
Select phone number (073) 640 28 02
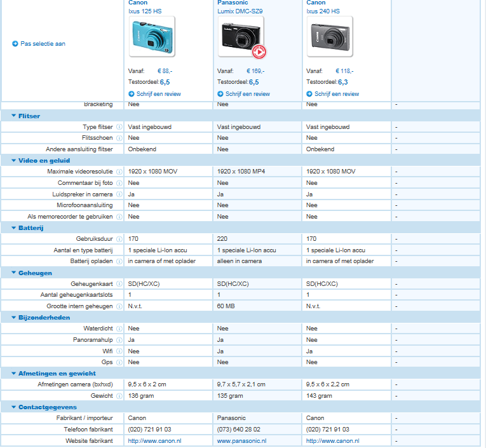pos(239,430)
